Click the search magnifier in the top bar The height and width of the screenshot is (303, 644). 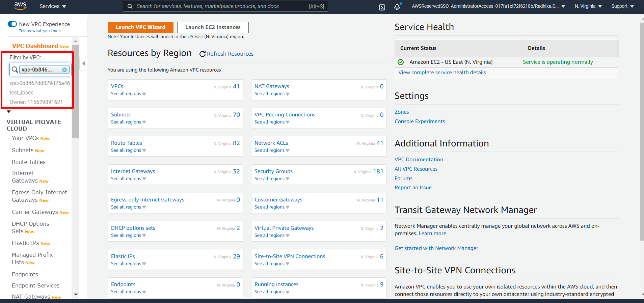click(x=130, y=6)
